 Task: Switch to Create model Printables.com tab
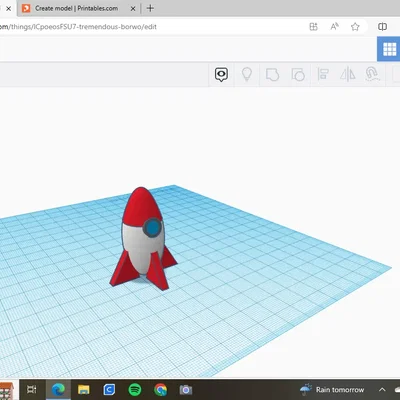(x=76, y=8)
